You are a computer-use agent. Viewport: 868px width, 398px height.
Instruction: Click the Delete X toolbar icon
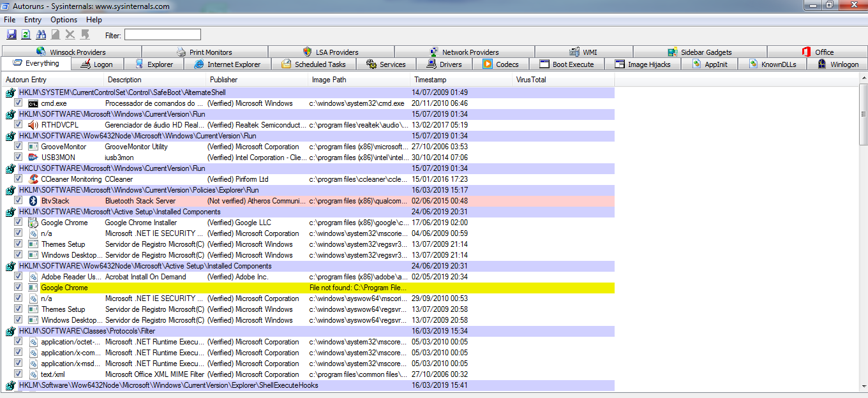[x=70, y=34]
